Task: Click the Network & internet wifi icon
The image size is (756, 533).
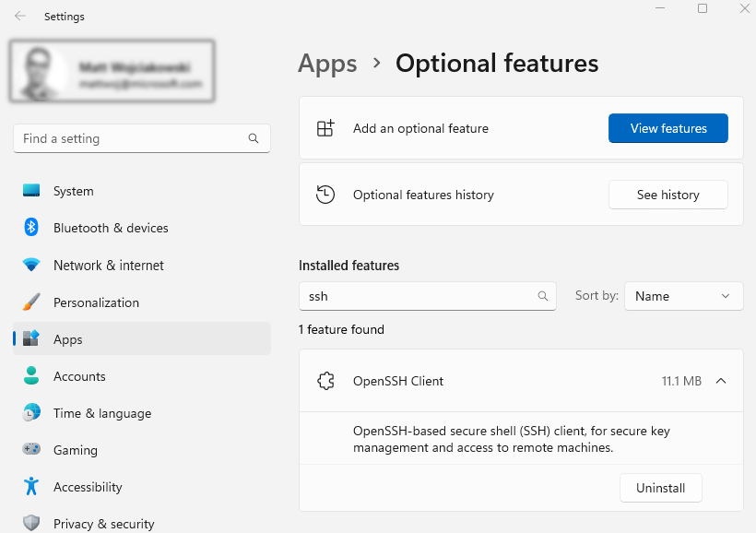Action: click(x=31, y=265)
